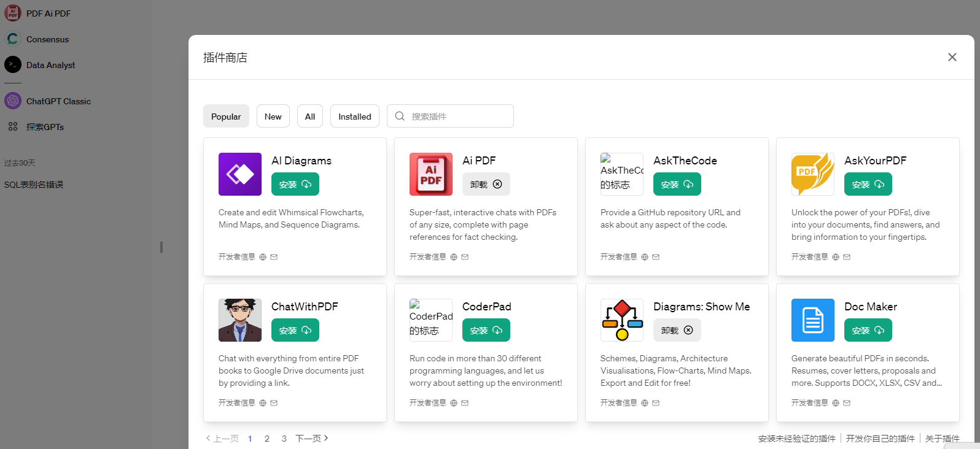Show the Installed plugins tab
Image resolution: width=980 pixels, height=449 pixels.
point(355,116)
